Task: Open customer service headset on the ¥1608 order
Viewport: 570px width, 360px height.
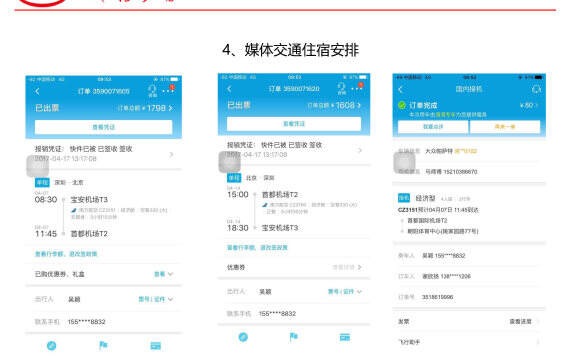Action: coord(341,88)
